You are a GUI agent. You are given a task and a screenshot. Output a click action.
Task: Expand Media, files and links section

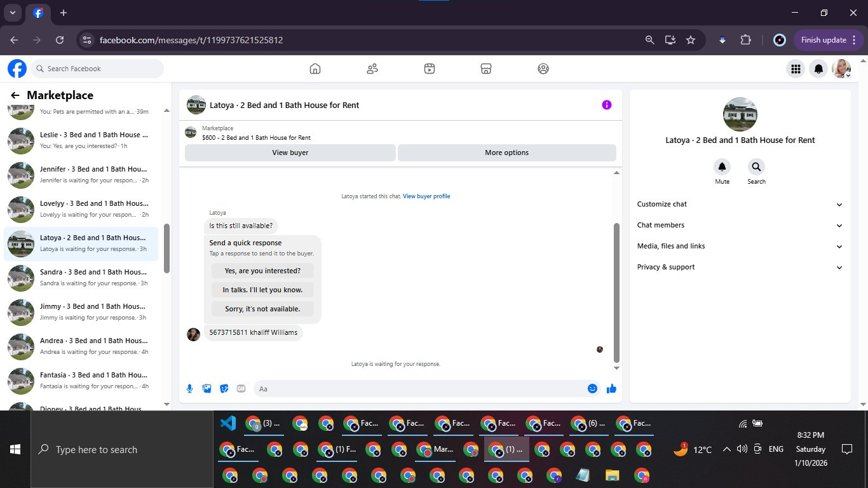coord(740,246)
